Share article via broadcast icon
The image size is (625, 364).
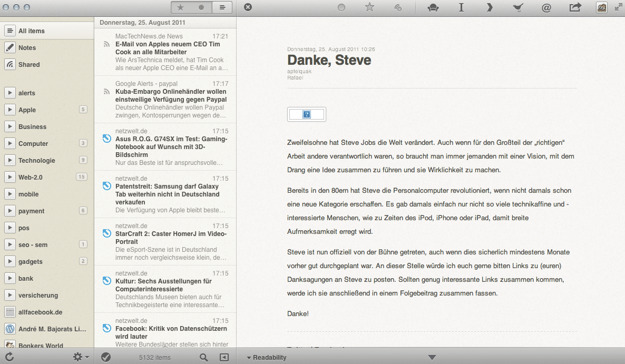398,7
